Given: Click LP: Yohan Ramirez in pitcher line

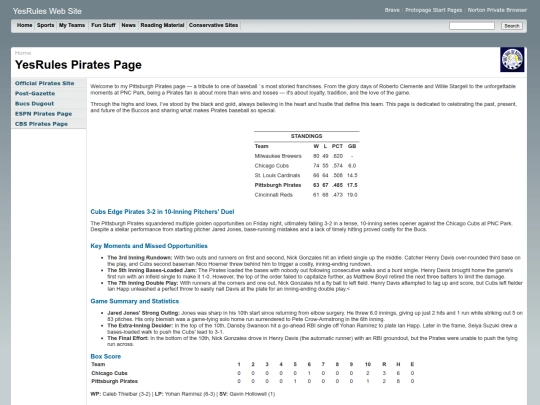Looking at the screenshot, I should (185, 394).
